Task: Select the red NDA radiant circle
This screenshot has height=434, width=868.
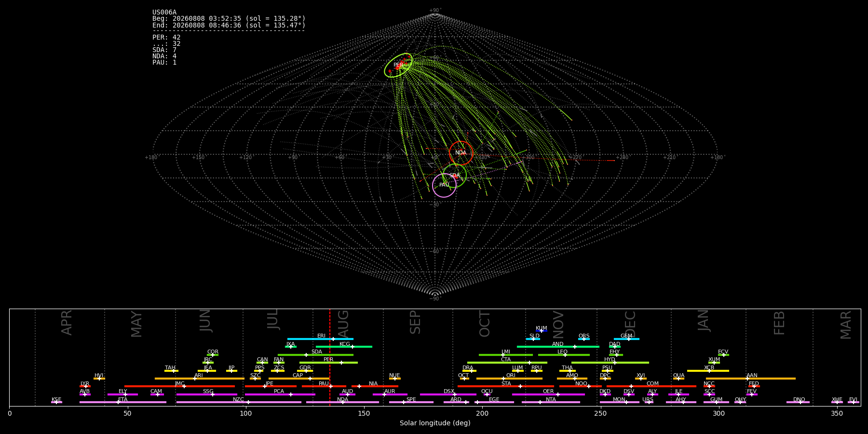Action: 461,153
